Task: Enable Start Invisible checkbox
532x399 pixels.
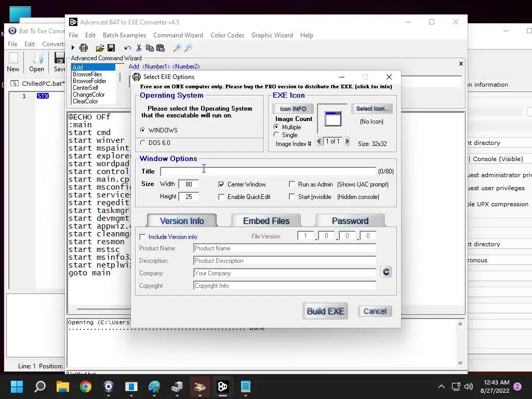Action: click(x=292, y=196)
